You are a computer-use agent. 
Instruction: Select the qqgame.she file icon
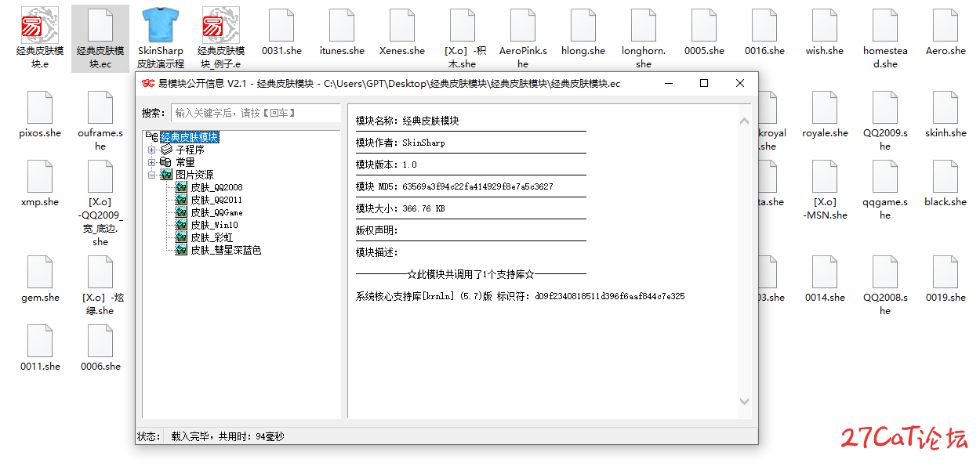point(885,177)
